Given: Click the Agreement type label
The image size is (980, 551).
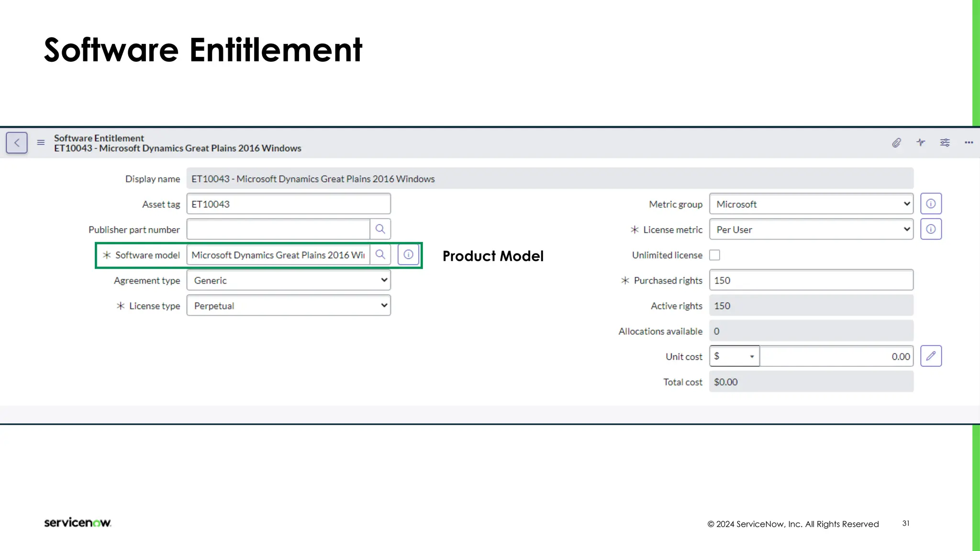Looking at the screenshot, I should tap(147, 281).
